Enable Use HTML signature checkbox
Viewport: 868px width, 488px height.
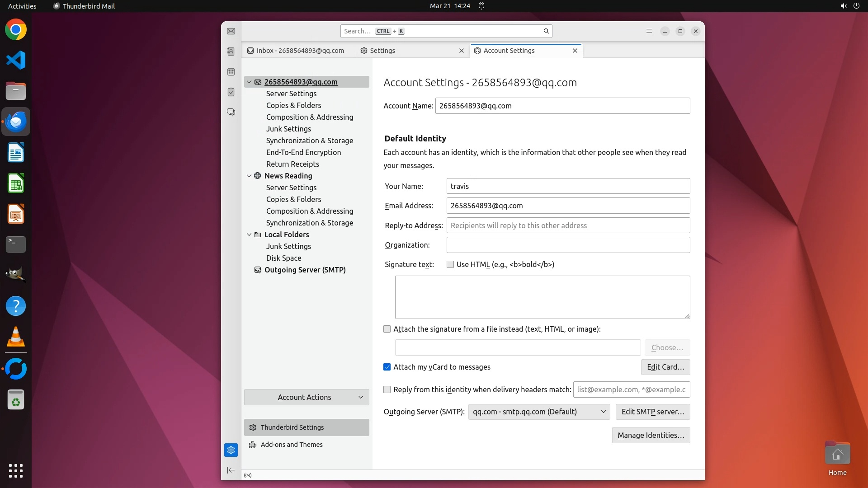tap(450, 264)
